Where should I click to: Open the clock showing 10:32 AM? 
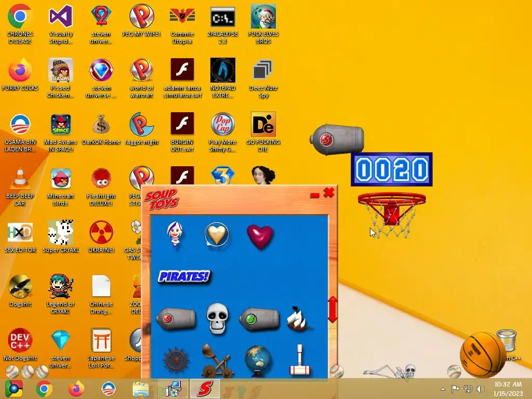coord(508,389)
